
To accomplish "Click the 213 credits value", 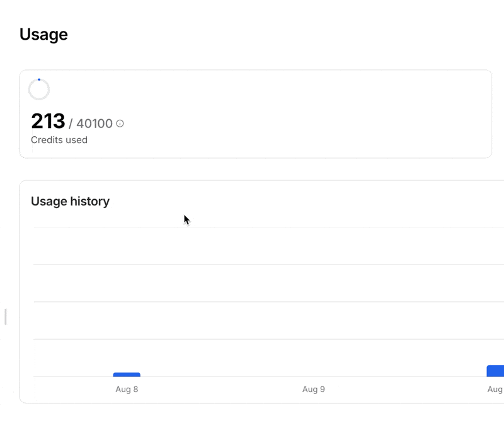I will 48,121.
